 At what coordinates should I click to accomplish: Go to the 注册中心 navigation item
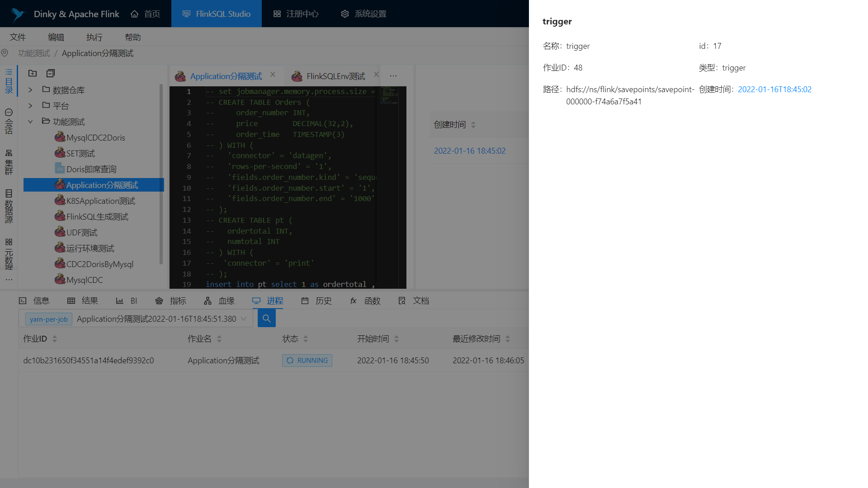click(296, 14)
